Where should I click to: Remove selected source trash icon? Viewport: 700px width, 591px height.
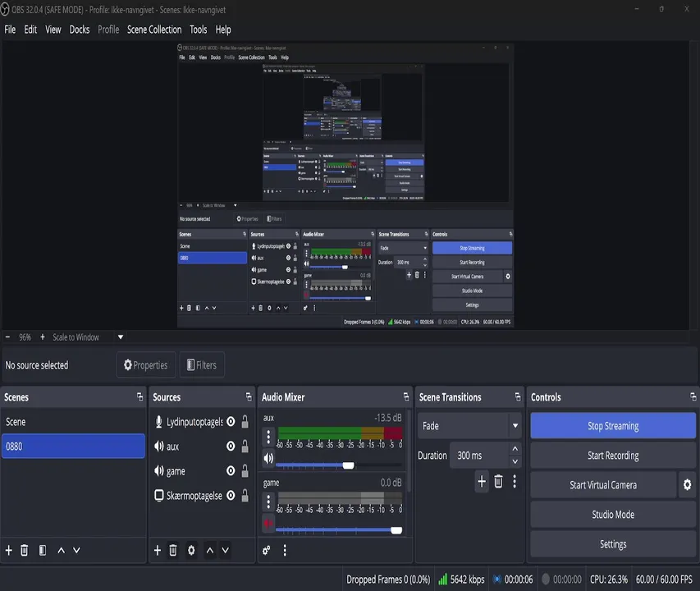pos(173,551)
